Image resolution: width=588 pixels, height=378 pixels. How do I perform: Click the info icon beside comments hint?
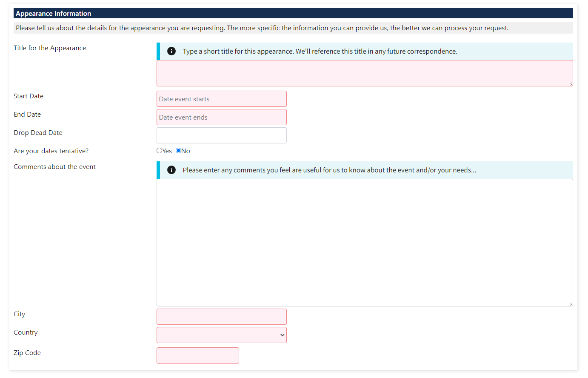171,170
